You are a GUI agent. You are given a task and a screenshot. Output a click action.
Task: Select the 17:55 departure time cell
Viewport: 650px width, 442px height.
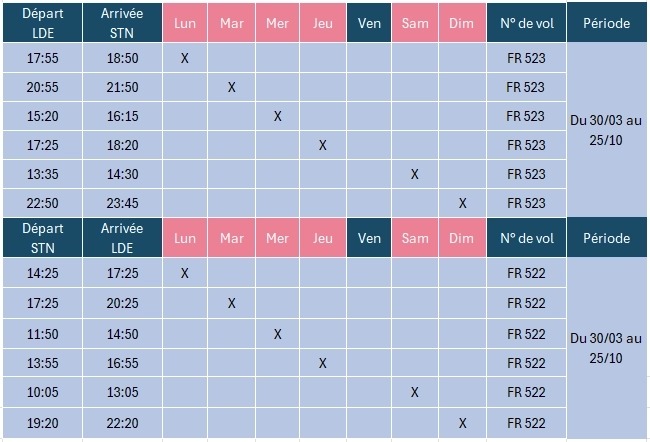(x=43, y=58)
